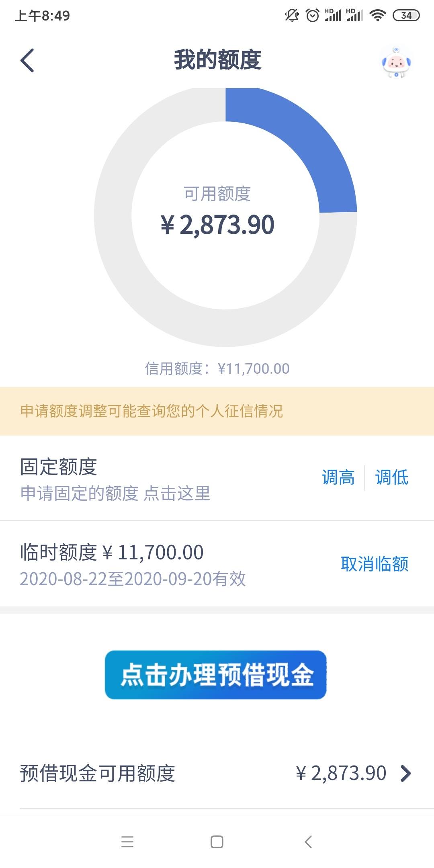Tap the 点击办理预借现金 banner button
The height and width of the screenshot is (868, 434).
tap(216, 675)
